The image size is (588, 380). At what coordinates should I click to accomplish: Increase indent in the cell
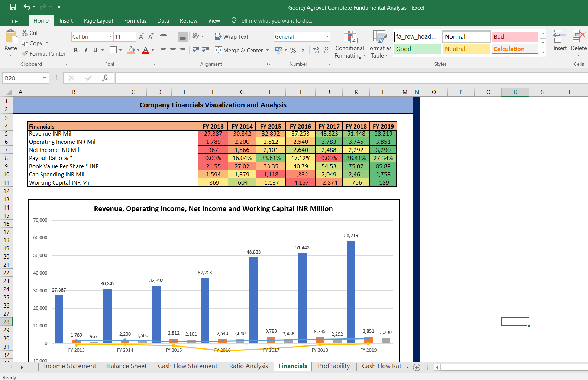[206, 50]
